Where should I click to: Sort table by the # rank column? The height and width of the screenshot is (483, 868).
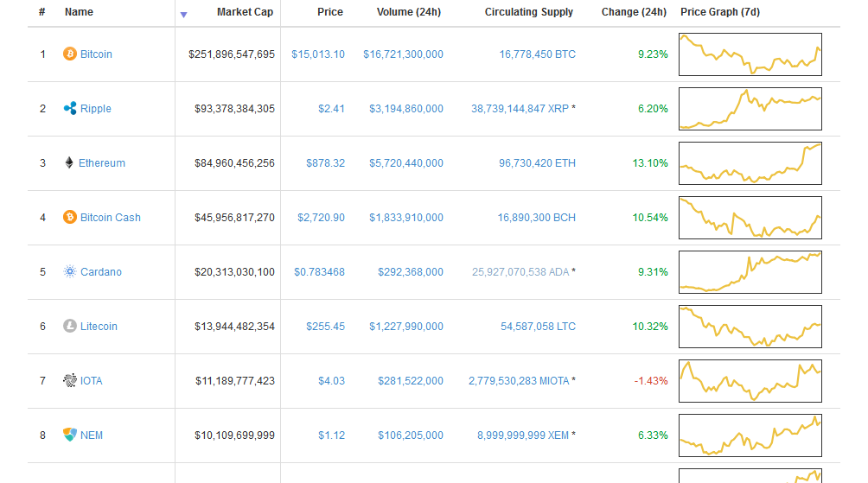pos(42,11)
